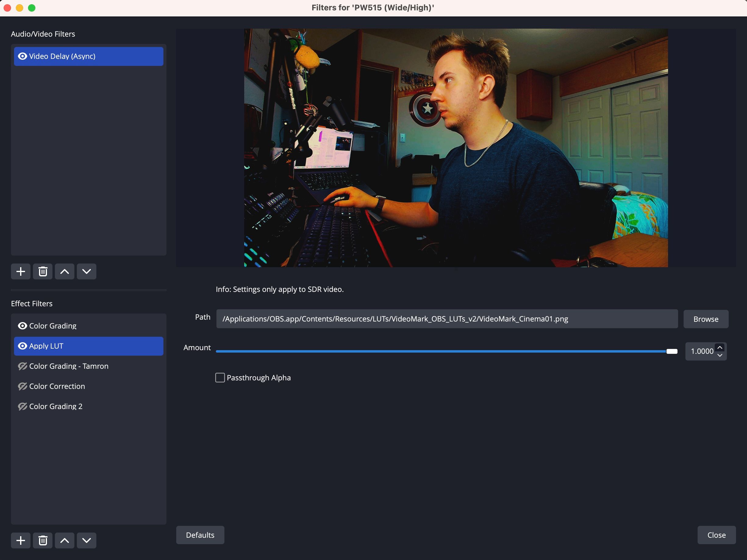This screenshot has height=560, width=747.
Task: Move the Video Delay filter down
Action: 87,271
